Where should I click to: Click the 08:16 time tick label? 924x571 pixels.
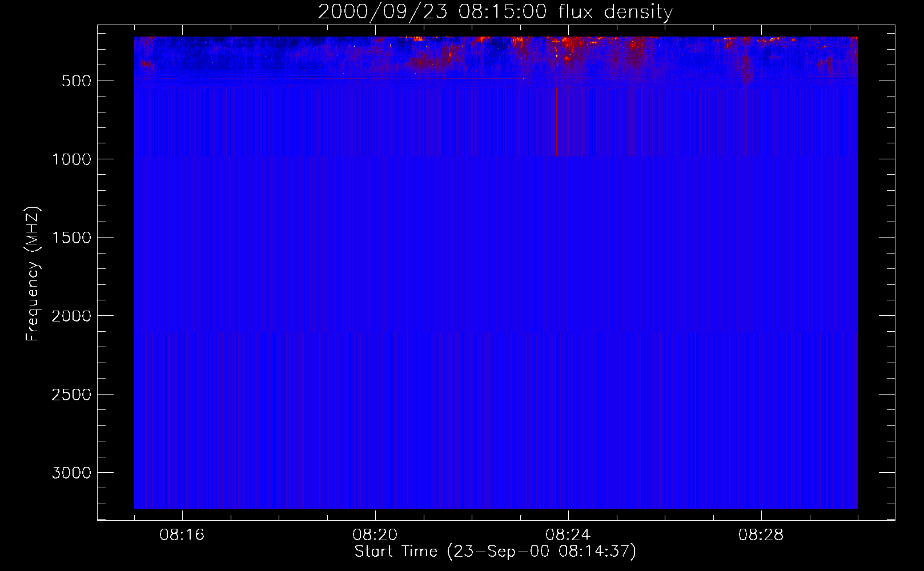(x=182, y=535)
